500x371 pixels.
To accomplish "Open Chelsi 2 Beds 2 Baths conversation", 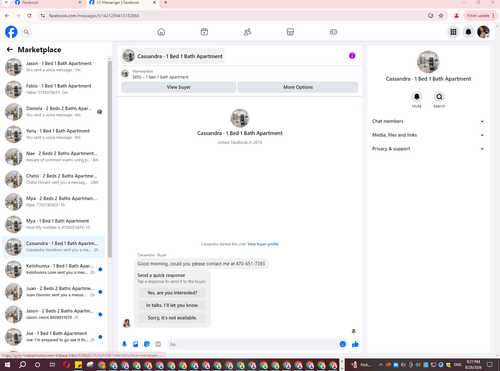I will (x=54, y=179).
